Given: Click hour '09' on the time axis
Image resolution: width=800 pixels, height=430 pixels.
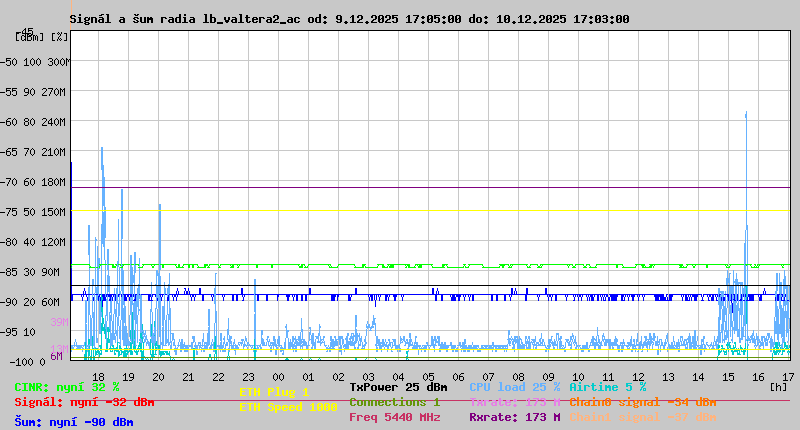Looking at the screenshot, I should pyautogui.click(x=548, y=377).
